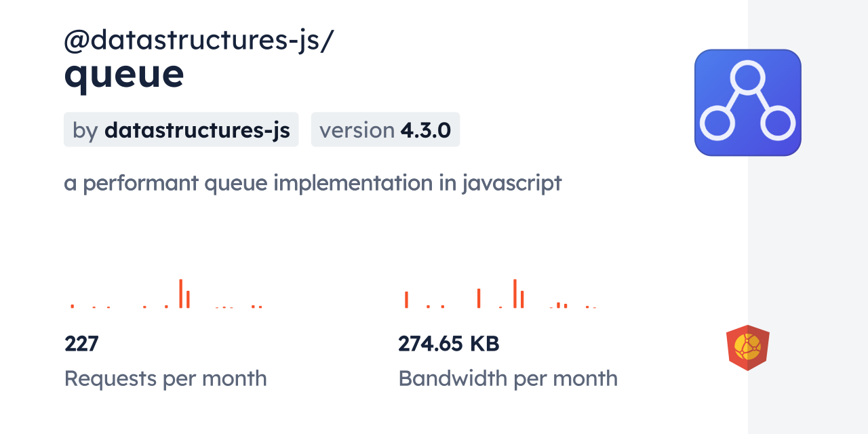Open the @datastructures-js/ scope link

pos(198,41)
